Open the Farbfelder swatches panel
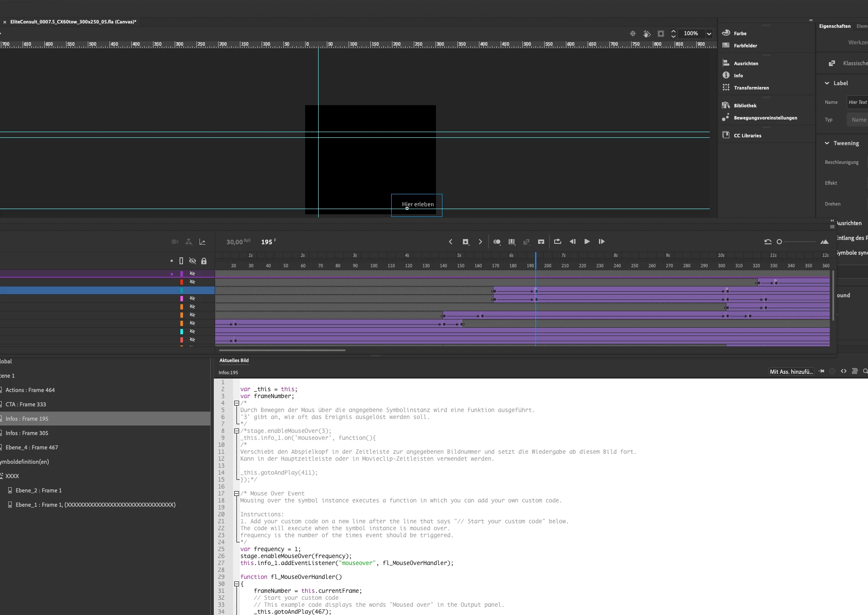 (x=745, y=46)
